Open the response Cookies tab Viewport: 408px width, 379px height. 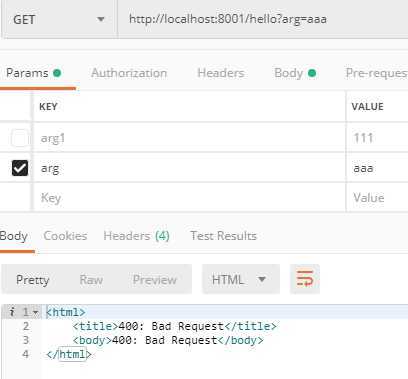(65, 236)
